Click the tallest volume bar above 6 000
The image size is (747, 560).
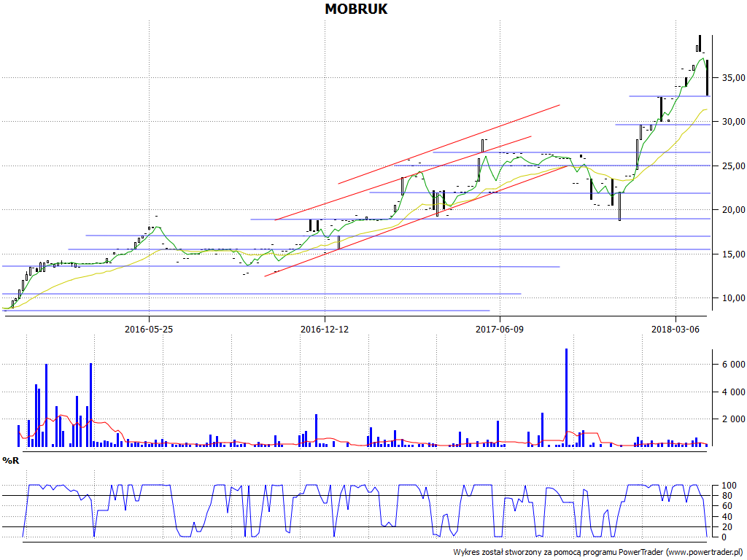click(x=566, y=397)
